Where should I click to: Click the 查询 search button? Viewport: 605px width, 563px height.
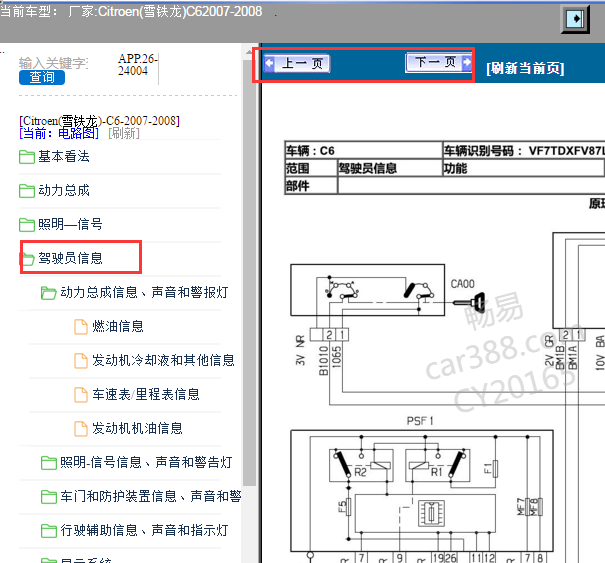click(42, 78)
